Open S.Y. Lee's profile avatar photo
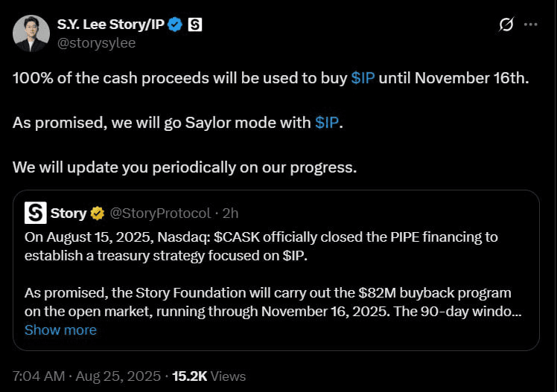The width and height of the screenshot is (557, 392). pos(31,33)
